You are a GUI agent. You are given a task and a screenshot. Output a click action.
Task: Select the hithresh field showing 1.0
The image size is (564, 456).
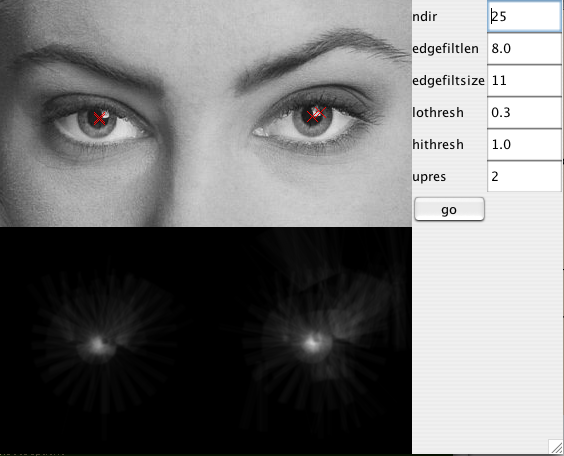click(x=524, y=145)
